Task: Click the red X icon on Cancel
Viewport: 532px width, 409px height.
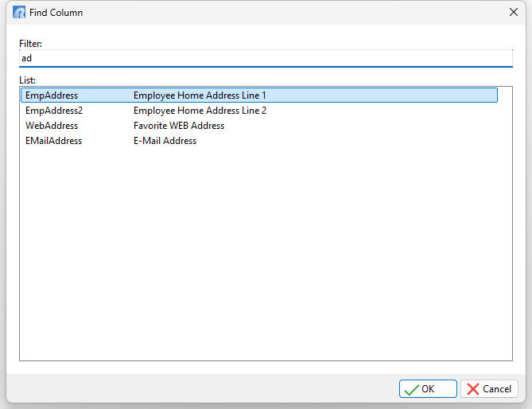Action: [x=473, y=389]
